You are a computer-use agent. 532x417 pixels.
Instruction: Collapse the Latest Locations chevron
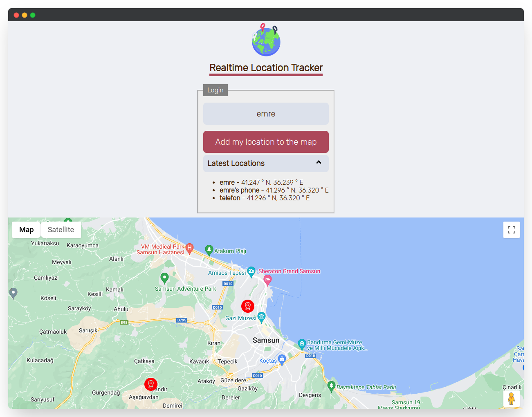pos(319,163)
